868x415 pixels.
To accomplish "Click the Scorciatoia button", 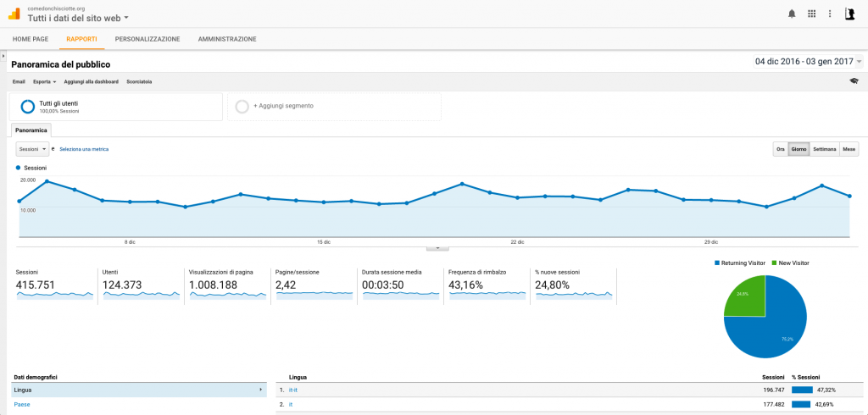I will coord(139,81).
